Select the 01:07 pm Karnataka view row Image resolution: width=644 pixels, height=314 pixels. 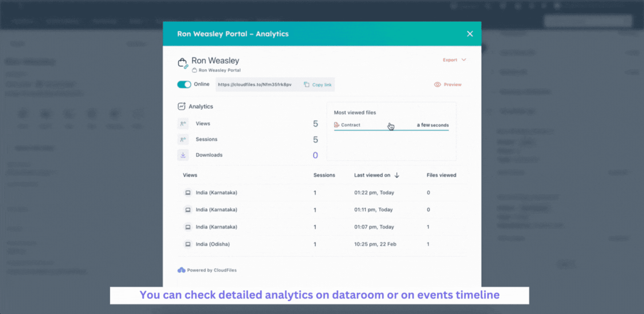tap(323, 227)
